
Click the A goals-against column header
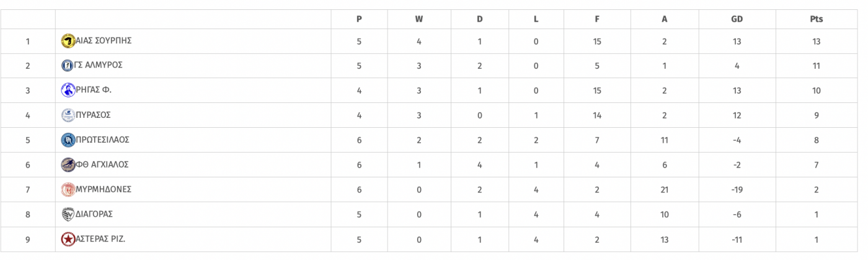click(x=665, y=19)
